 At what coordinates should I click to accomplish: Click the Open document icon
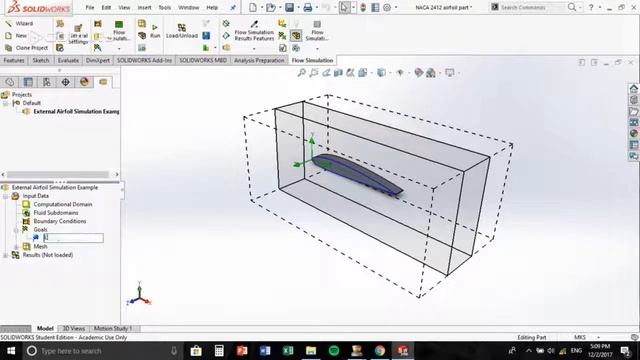point(271,7)
